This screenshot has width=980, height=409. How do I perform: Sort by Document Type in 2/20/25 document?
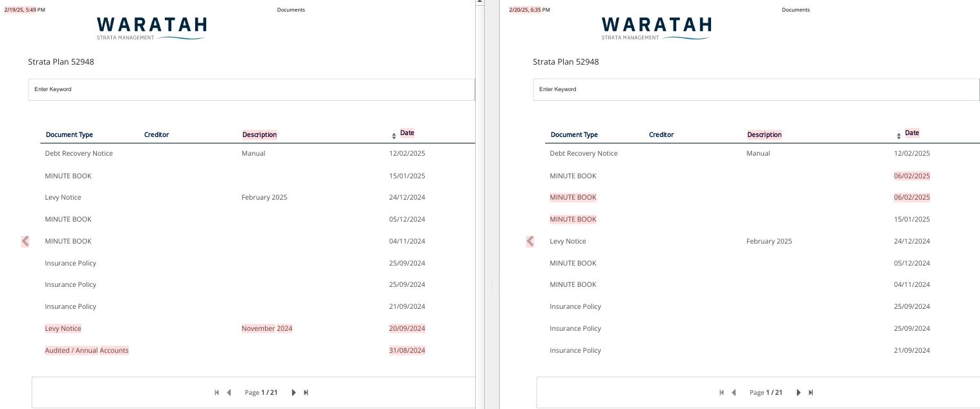574,134
